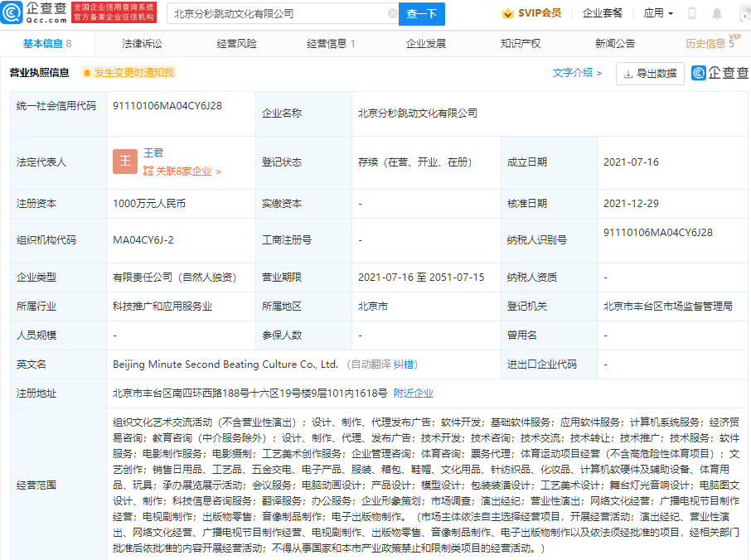Viewport: 751px width, 560px height.
Task: Select organization code MA04CY6J-2
Action: click(143, 240)
